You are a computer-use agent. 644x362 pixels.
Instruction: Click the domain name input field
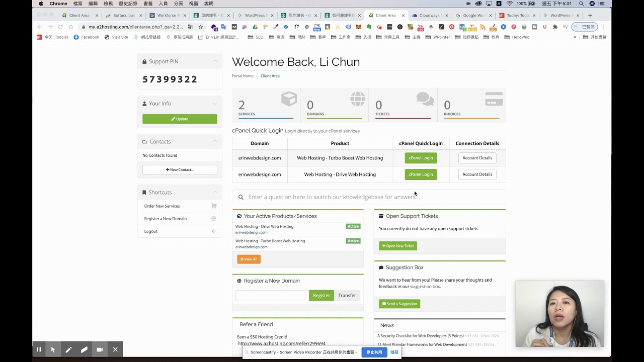[x=272, y=296]
